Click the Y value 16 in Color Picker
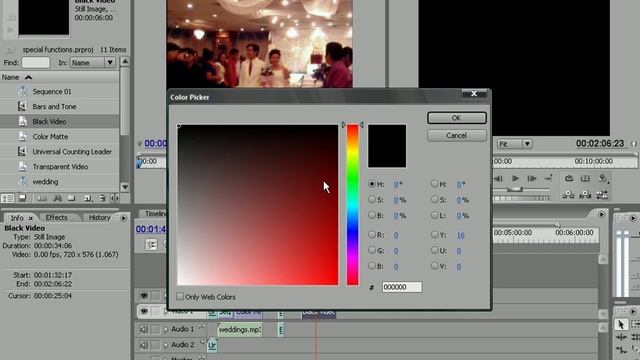640x360 pixels. [460, 235]
